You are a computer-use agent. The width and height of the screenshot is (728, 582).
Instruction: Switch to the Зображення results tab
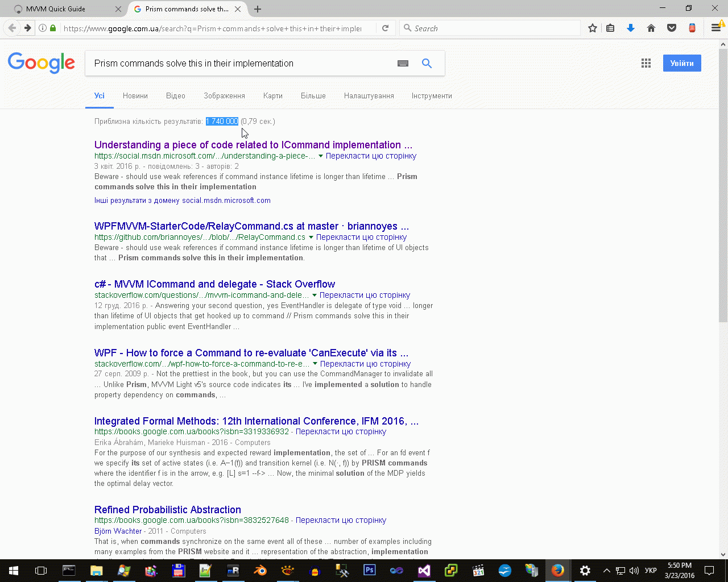coord(224,96)
